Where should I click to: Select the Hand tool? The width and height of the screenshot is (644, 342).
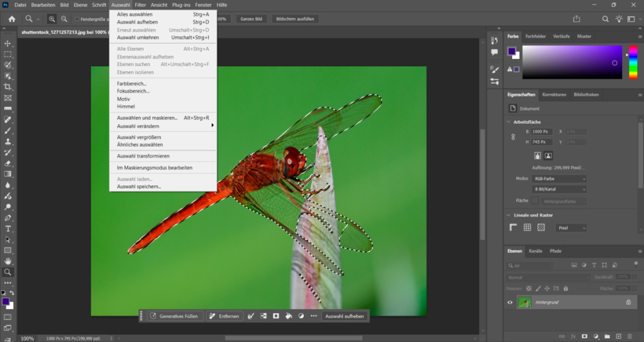8,261
